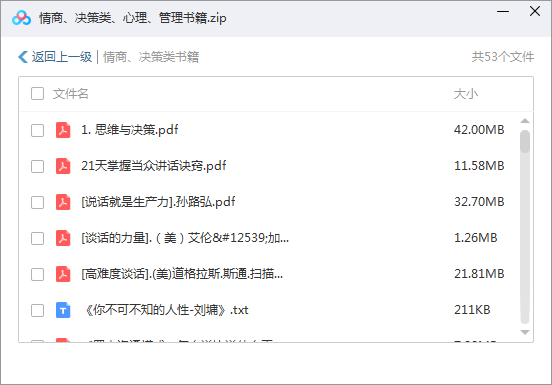552x385 pixels.
Task: Click the 1.26MB size value
Action: coord(476,238)
